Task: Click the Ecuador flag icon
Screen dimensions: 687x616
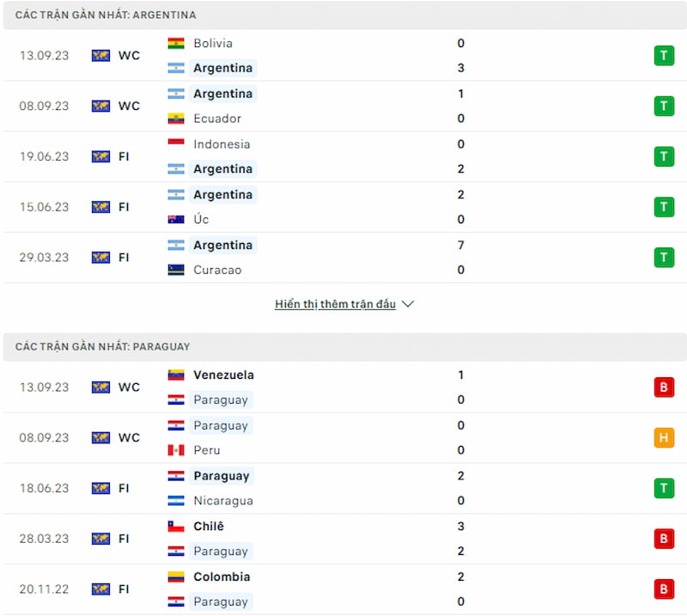Action: (x=176, y=119)
